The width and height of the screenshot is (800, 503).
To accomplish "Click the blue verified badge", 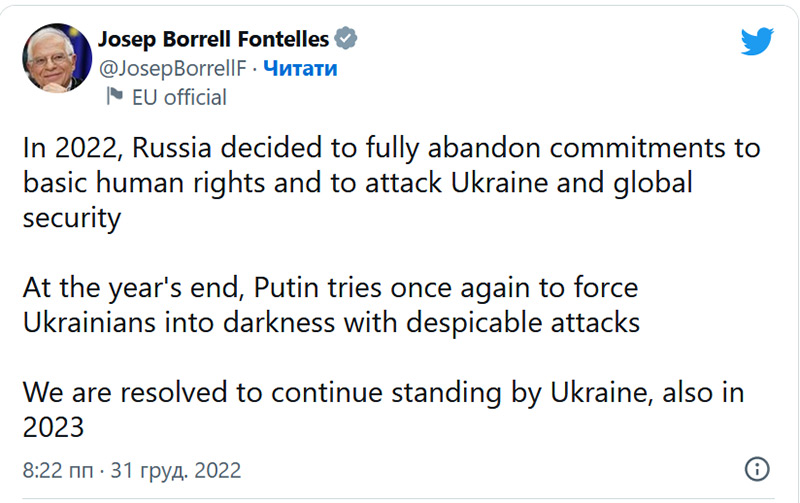I will [346, 39].
